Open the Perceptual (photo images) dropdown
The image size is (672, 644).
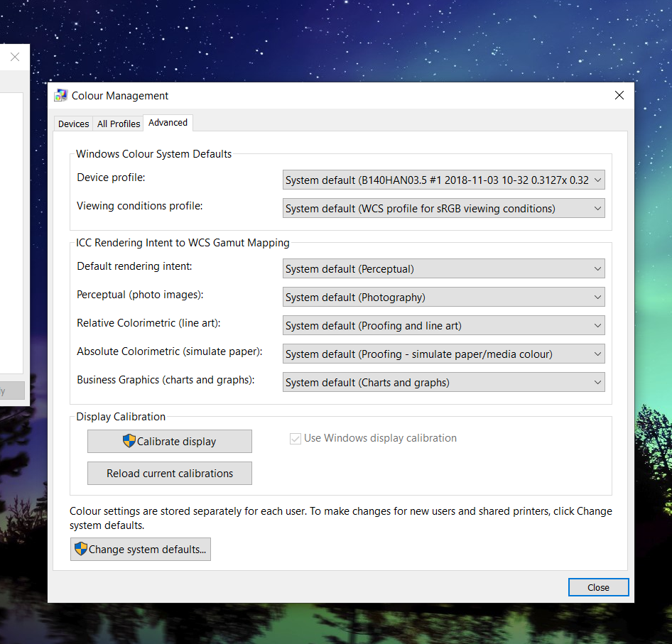tap(443, 297)
